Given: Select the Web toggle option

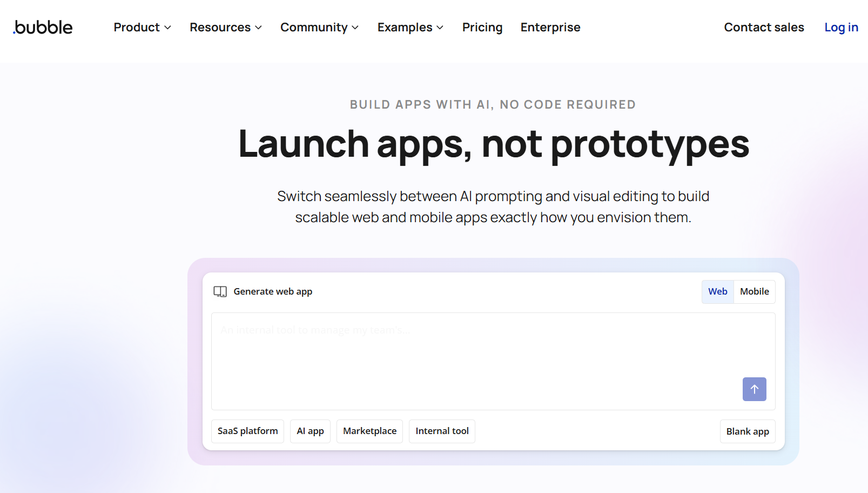Looking at the screenshot, I should pos(718,291).
